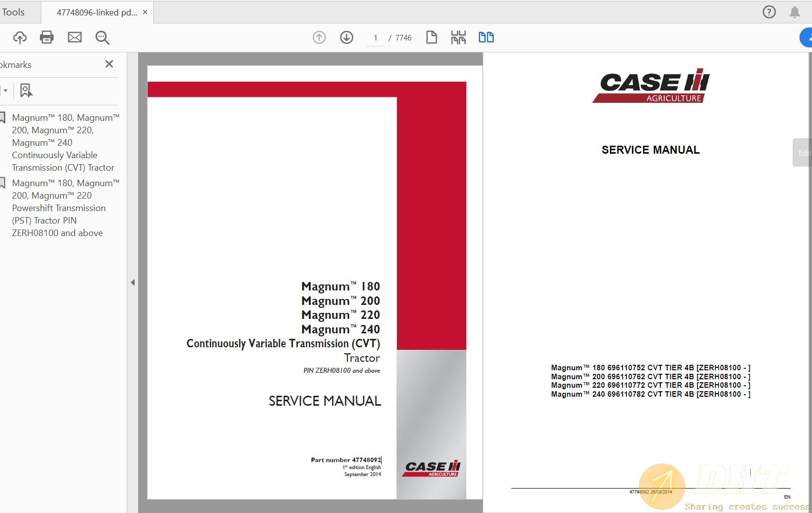This screenshot has width=812, height=513.
Task: Click the Case IH Agriculture logo on right page
Action: pos(651,86)
